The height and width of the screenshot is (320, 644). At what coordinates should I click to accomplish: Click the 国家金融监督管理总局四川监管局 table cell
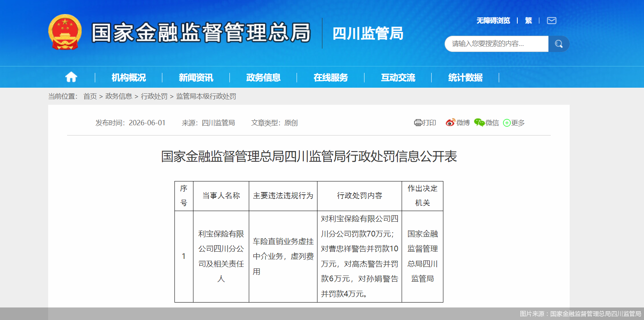(423, 257)
